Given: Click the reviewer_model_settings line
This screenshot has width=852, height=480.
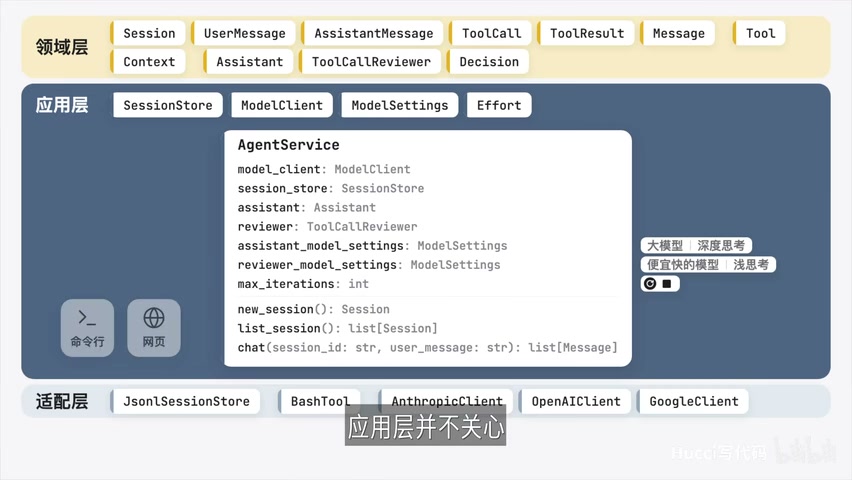Looking at the screenshot, I should point(369,265).
